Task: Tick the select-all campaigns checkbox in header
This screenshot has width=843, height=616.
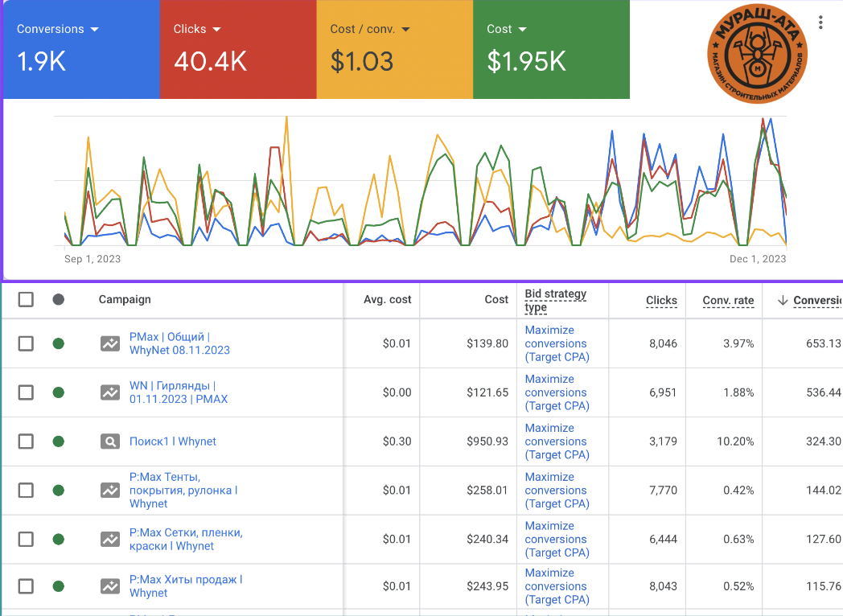Action: 26,300
